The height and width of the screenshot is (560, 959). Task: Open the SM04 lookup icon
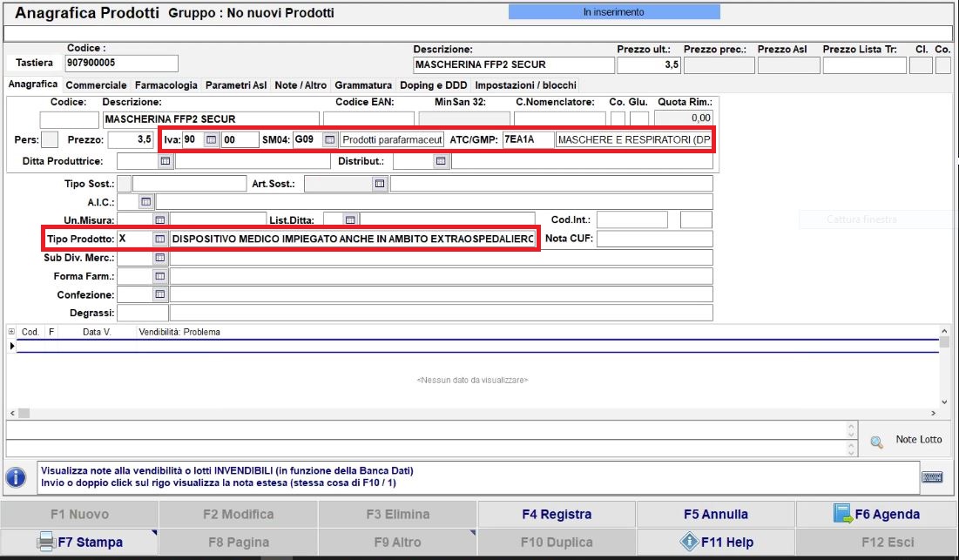[329, 139]
